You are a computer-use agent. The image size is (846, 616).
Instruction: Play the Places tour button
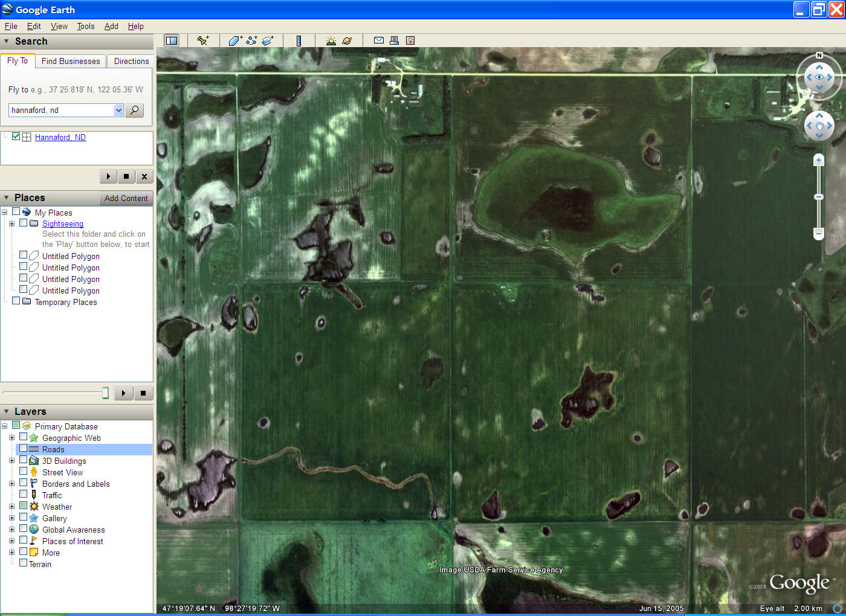click(124, 393)
